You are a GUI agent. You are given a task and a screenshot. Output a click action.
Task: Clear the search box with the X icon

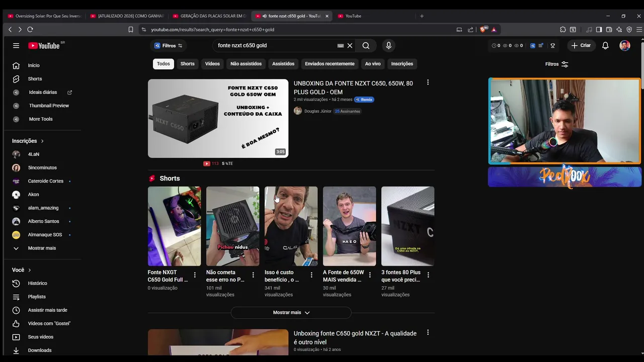point(350,45)
